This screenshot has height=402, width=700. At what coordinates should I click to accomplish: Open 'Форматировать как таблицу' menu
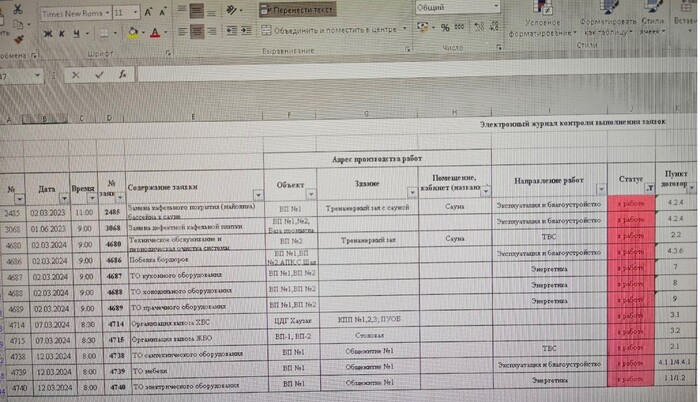tap(608, 19)
